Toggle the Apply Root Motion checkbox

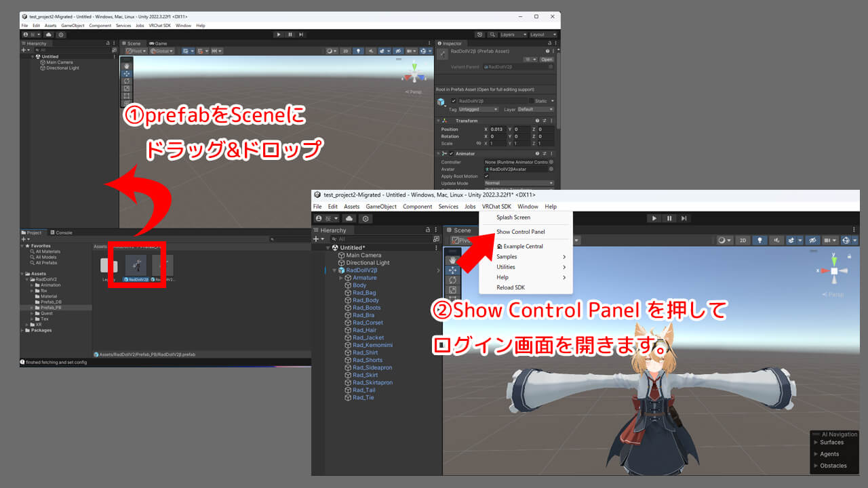click(x=486, y=176)
